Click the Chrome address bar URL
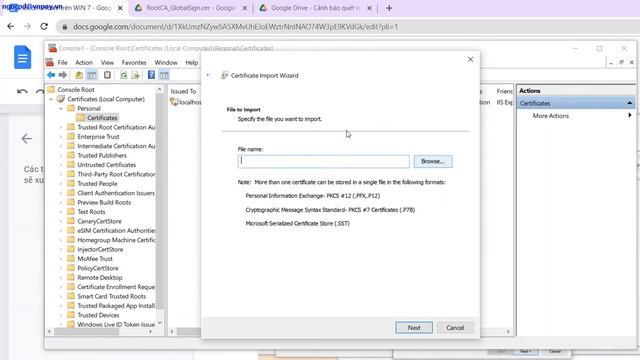 click(x=235, y=27)
